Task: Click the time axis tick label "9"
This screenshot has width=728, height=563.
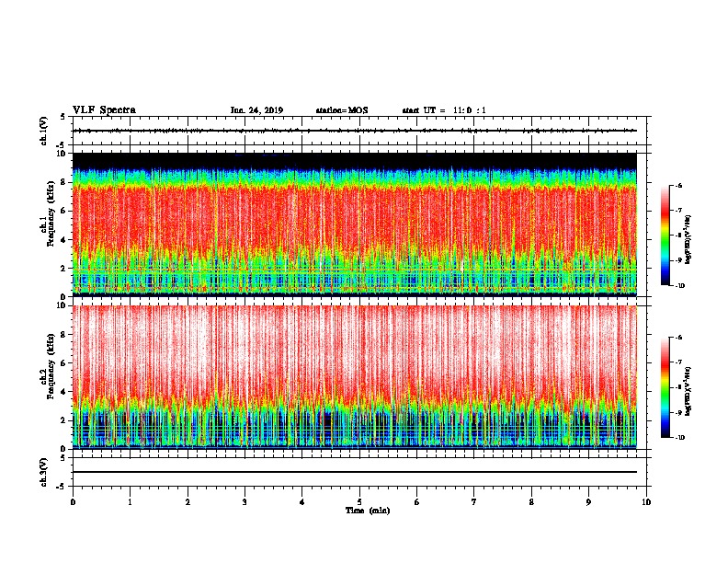Action: (x=588, y=502)
